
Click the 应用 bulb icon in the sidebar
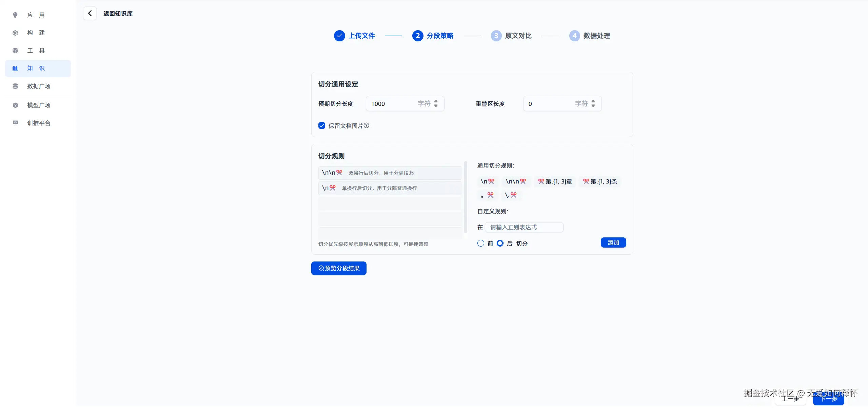15,15
